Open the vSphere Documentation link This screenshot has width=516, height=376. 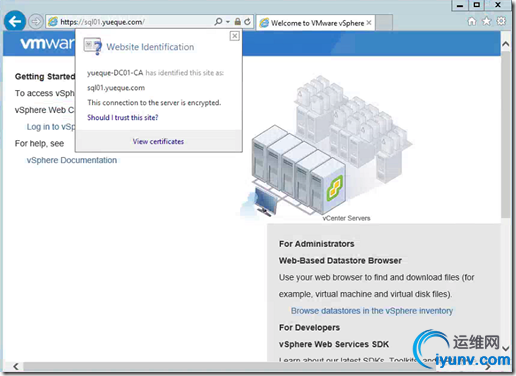tap(72, 160)
